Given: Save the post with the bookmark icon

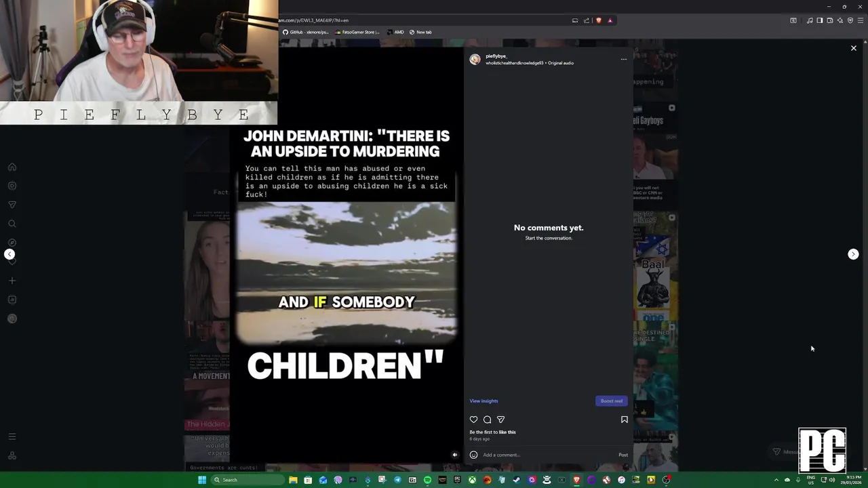Looking at the screenshot, I should 624,420.
